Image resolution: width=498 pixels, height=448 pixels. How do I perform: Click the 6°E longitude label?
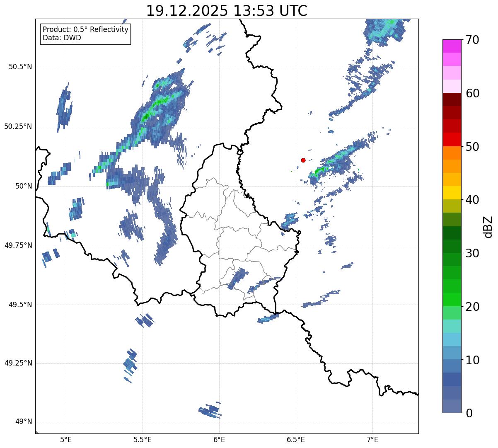click(219, 439)
